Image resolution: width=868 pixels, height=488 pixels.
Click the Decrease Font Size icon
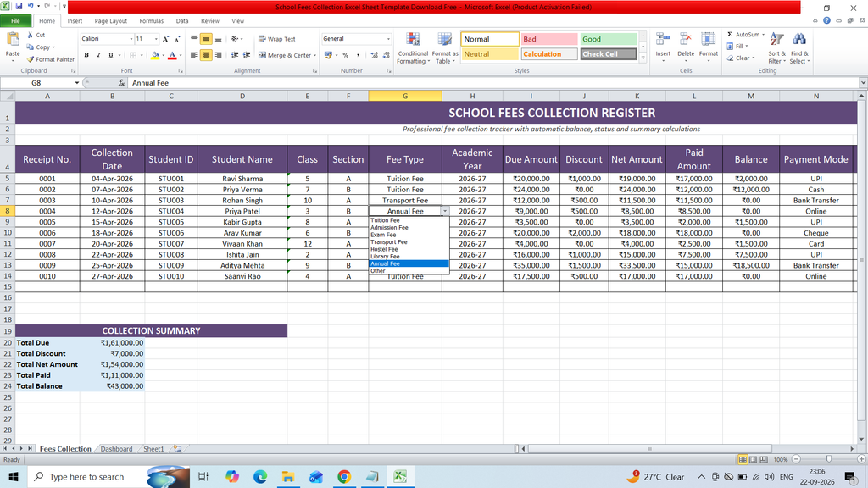click(177, 39)
